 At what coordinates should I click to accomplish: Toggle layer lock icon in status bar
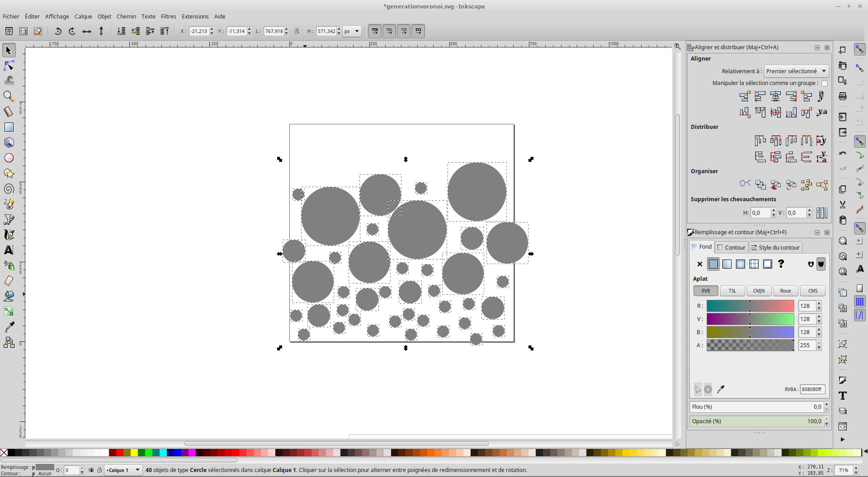[99, 470]
